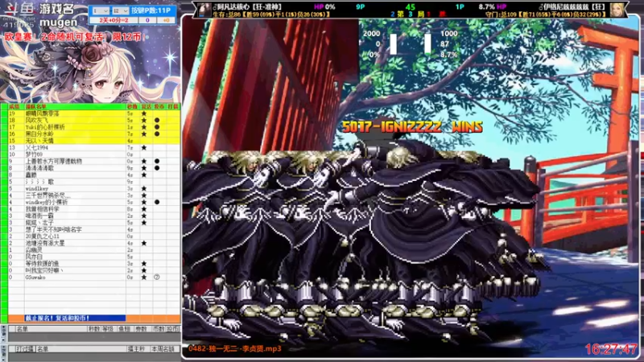The image size is (644, 362).
Task: Click the 名单 header in the middle table
Action: pos(23,329)
